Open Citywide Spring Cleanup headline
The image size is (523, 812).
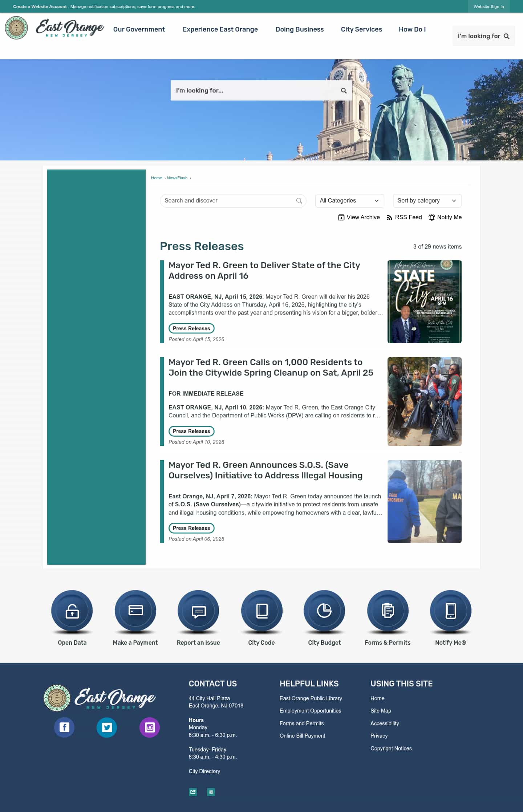271,367
